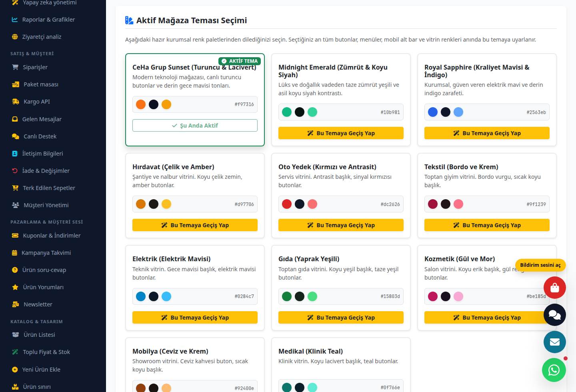
Task: Click the Yapay zeka yönetimi wand icon
Action: [x=15, y=2]
